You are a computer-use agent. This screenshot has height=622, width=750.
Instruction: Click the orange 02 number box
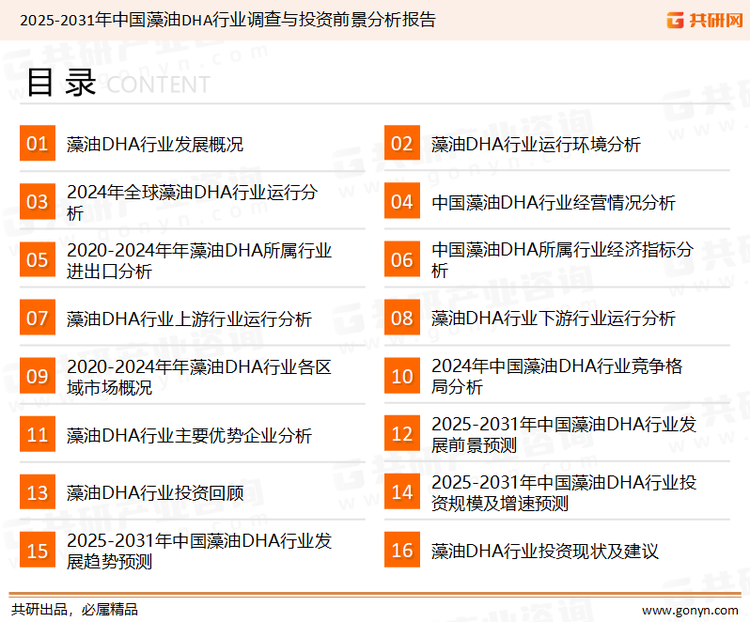pyautogui.click(x=402, y=143)
